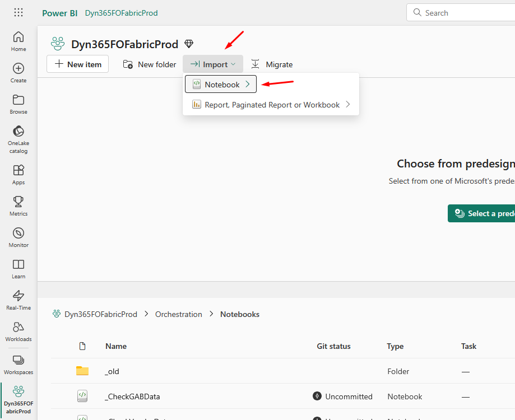Click the Folder type cell for _old
This screenshot has width=515, height=420.
(x=398, y=371)
